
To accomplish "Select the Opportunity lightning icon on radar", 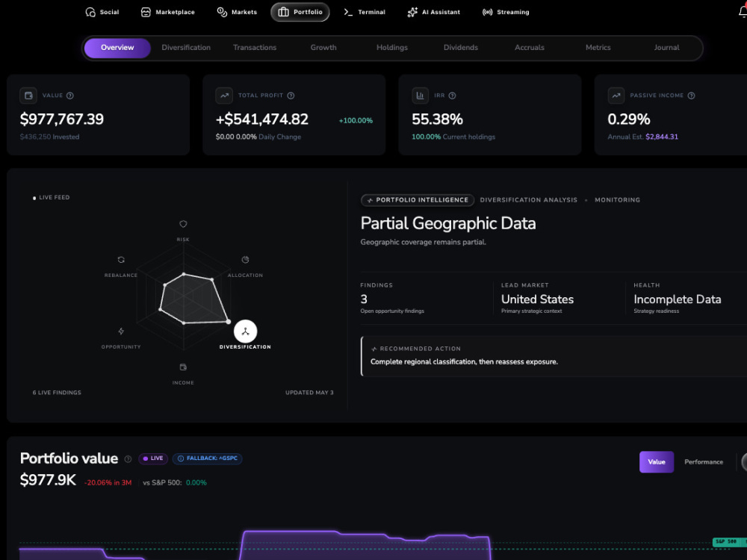I will tap(121, 331).
